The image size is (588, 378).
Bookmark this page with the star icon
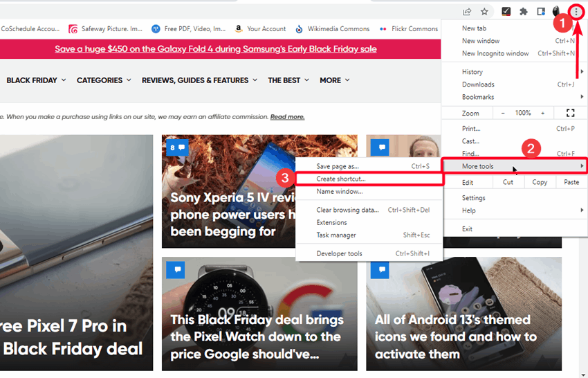(484, 12)
